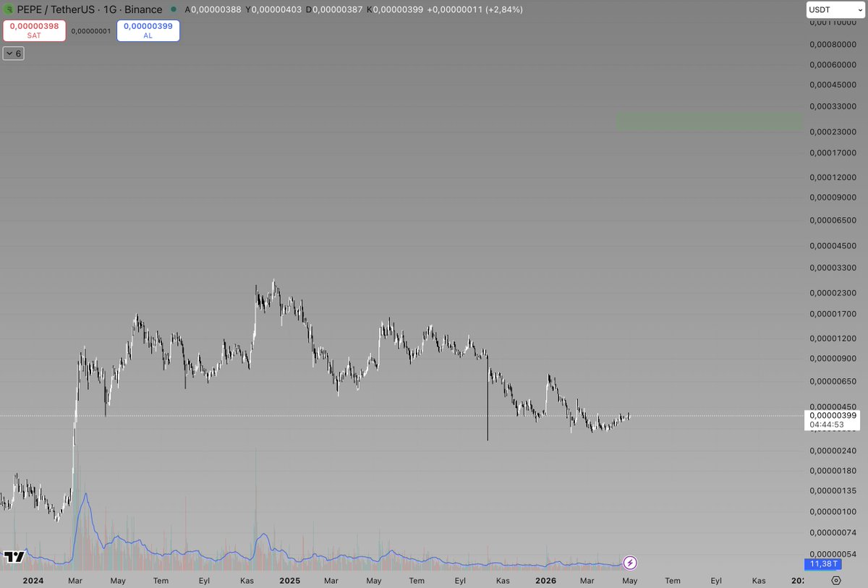Click the price scale value 0,00080000
This screenshot has width=868, height=588.
[x=833, y=44]
